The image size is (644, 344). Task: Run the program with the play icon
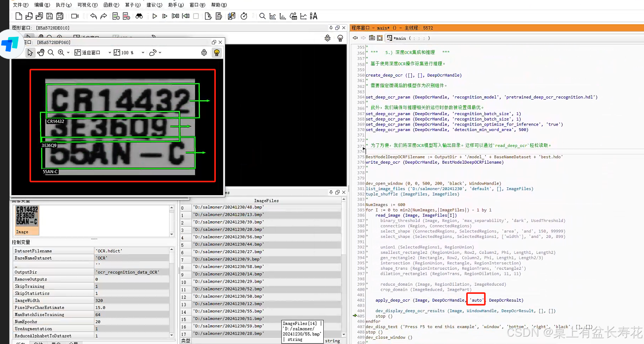tap(154, 16)
